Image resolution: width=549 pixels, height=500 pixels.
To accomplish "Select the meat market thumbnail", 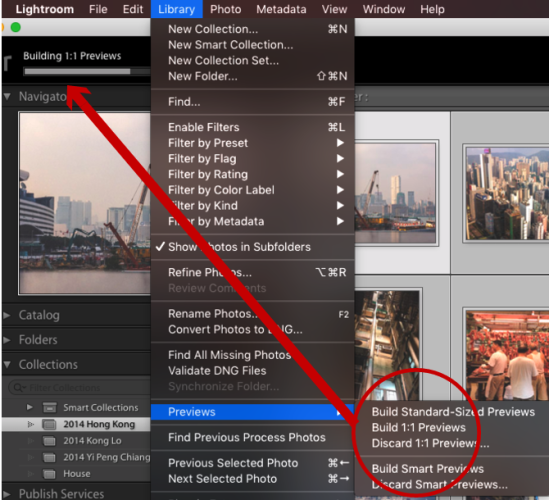I will coord(507,355).
